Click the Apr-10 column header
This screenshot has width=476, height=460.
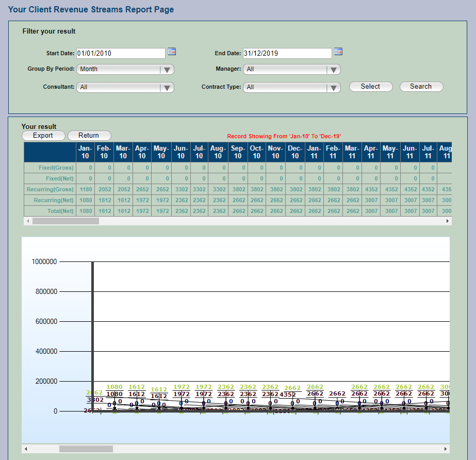coord(142,152)
